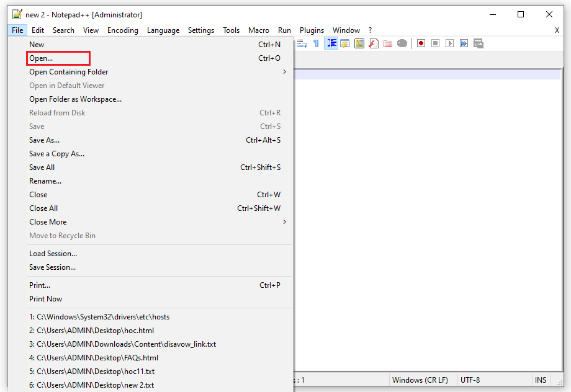Expand the Close More submenu
571x392 pixels.
click(284, 222)
